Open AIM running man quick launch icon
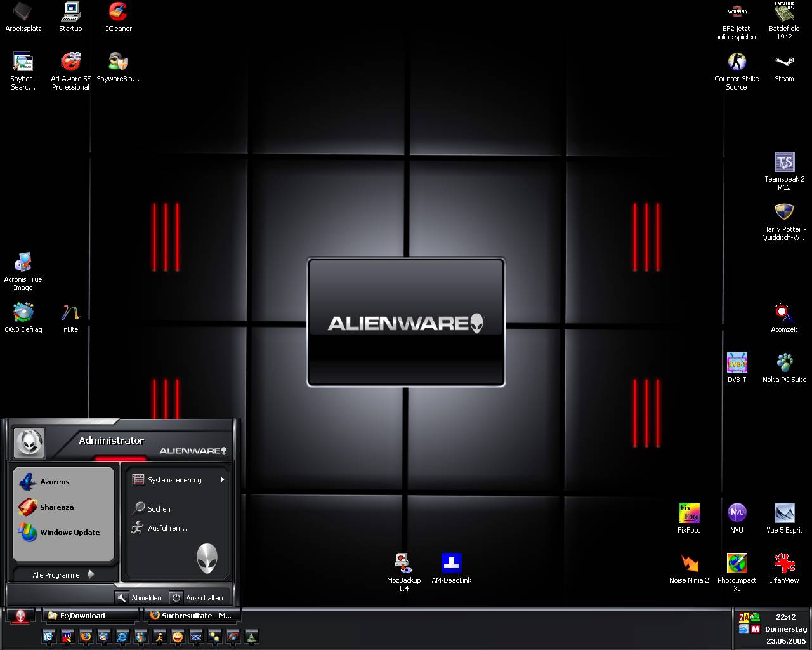This screenshot has height=650, width=812. pos(159,637)
